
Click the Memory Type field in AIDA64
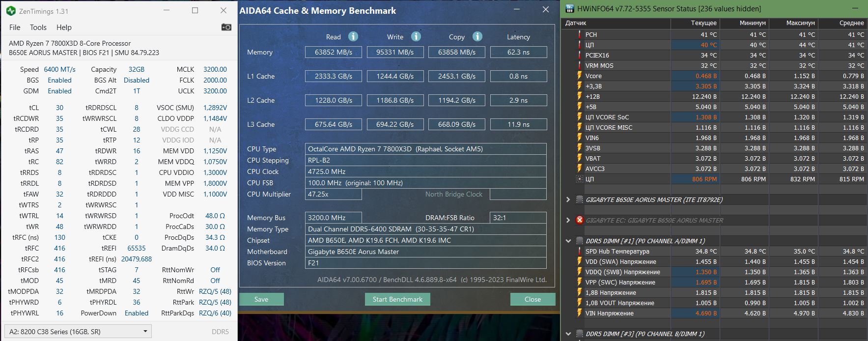coord(425,229)
